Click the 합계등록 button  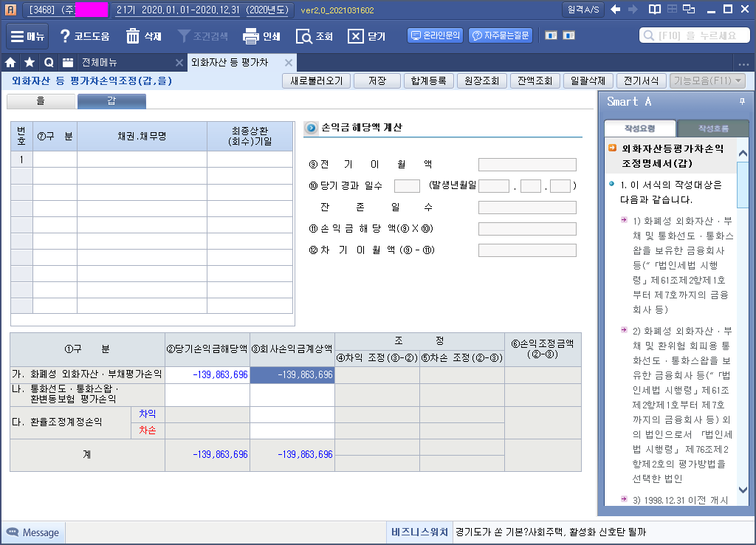click(x=429, y=80)
